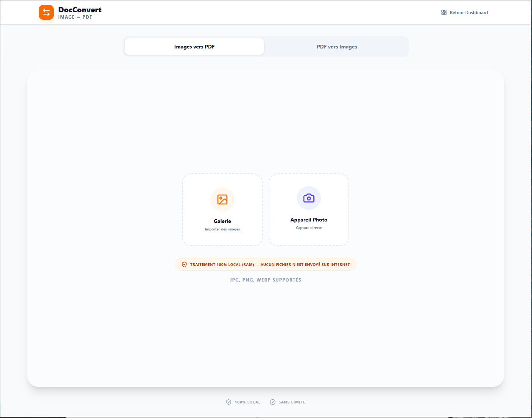Switch to the PDF vers Images tab
This screenshot has height=418, width=532.
pyautogui.click(x=337, y=46)
